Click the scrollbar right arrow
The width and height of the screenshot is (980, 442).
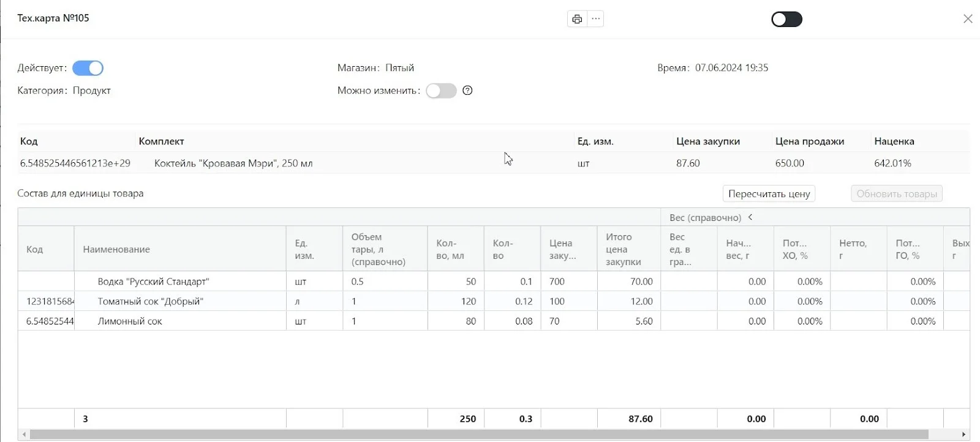tap(964, 434)
